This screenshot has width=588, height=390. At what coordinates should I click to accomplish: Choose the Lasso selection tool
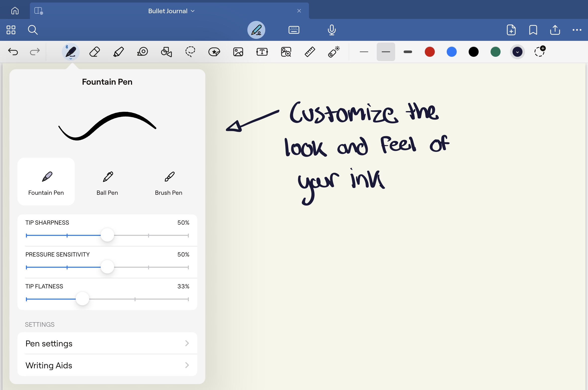190,52
